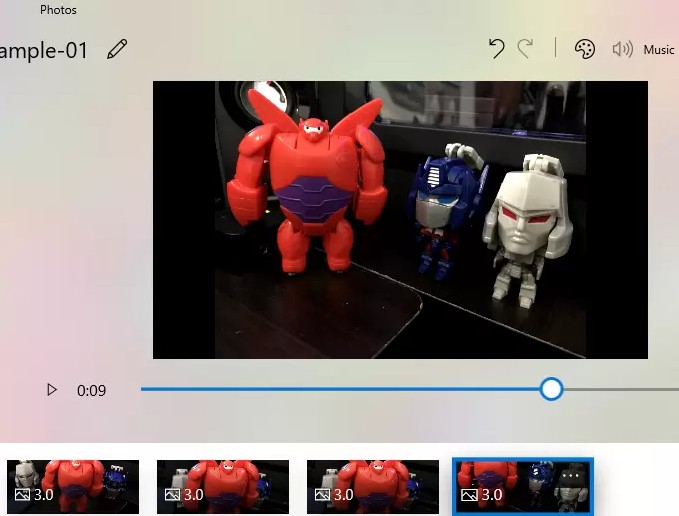Click the 3.0 duration on third clip
Screen dimensions: 679x516
coord(344,495)
